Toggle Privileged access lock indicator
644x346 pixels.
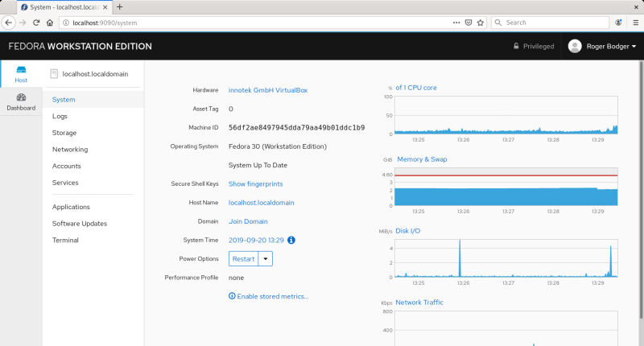point(534,47)
